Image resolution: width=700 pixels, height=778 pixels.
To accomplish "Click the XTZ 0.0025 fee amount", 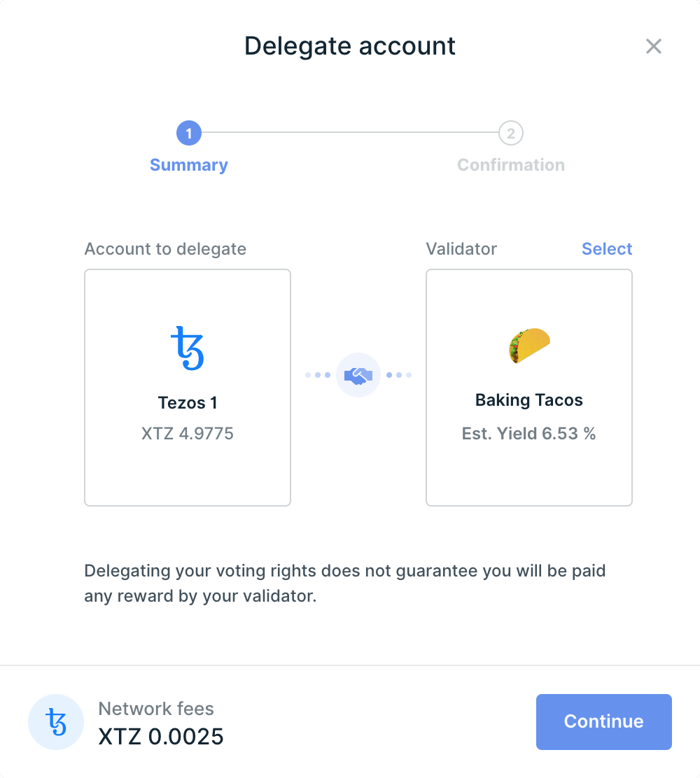I will 161,736.
